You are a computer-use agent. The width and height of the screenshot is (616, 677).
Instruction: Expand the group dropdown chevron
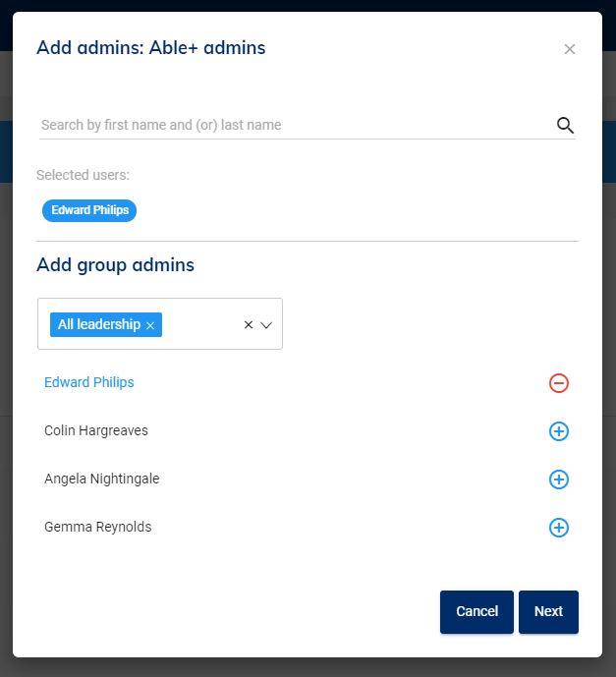pyautogui.click(x=266, y=325)
